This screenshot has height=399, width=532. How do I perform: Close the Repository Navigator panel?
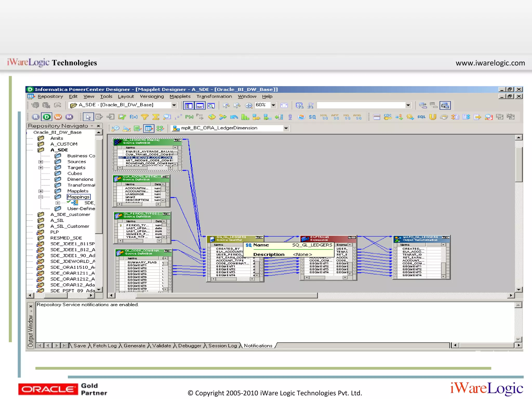click(x=98, y=126)
